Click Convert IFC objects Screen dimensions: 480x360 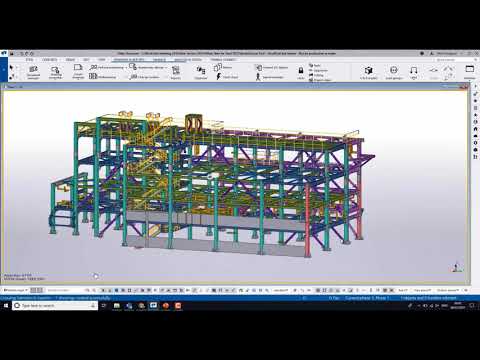271,67
